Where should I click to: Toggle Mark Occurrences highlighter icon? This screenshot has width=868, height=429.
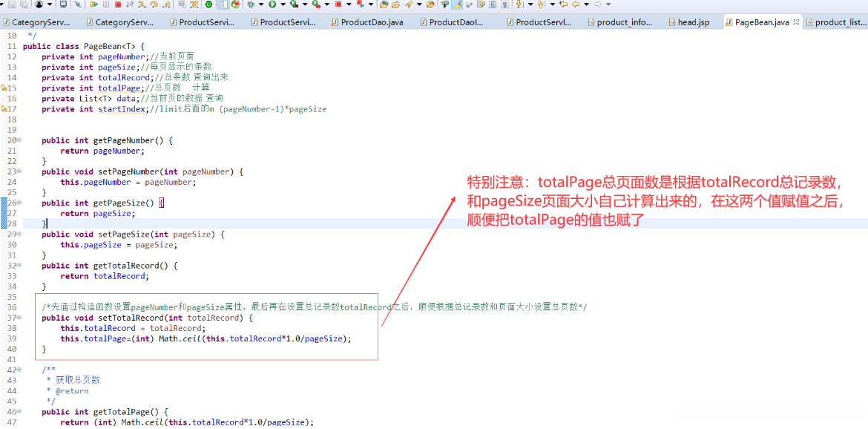(x=457, y=4)
